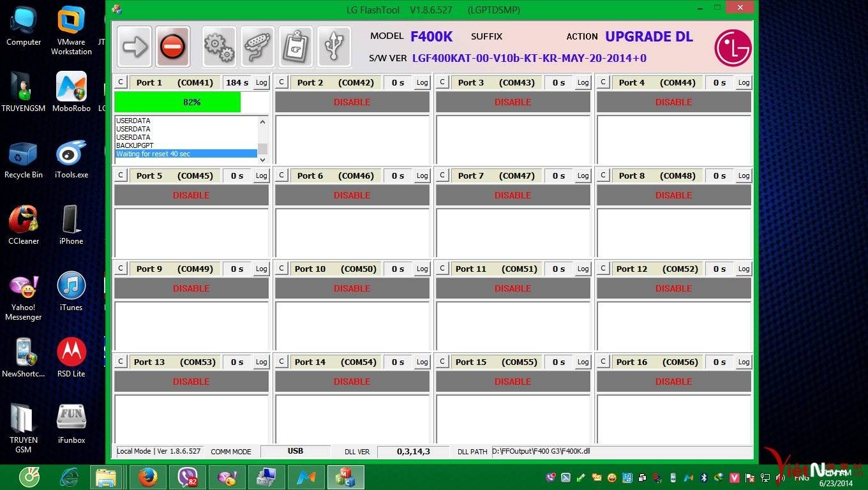Open the iPhone desktop icon
Viewport: 868px width, 490px height.
pos(71,225)
